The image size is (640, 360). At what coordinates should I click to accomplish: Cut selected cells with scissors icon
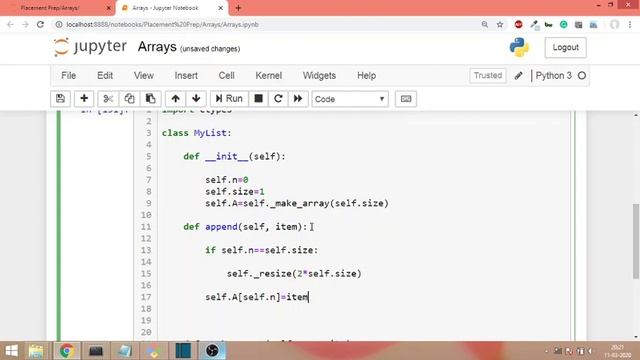pyautogui.click(x=108, y=99)
